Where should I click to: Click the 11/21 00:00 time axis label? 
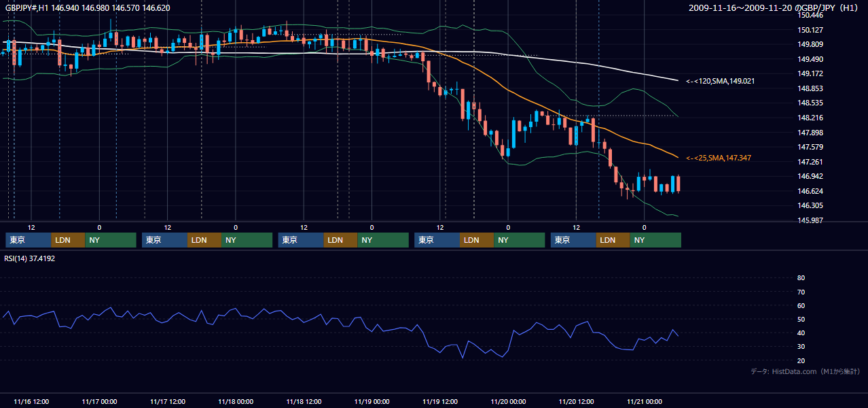pos(645,401)
